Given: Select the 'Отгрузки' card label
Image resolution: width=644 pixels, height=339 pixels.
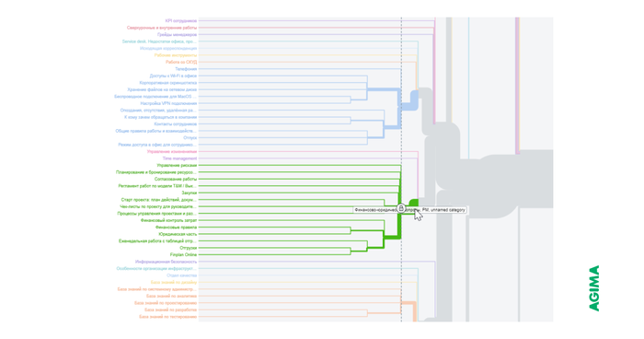Looking at the screenshot, I should click(189, 248).
